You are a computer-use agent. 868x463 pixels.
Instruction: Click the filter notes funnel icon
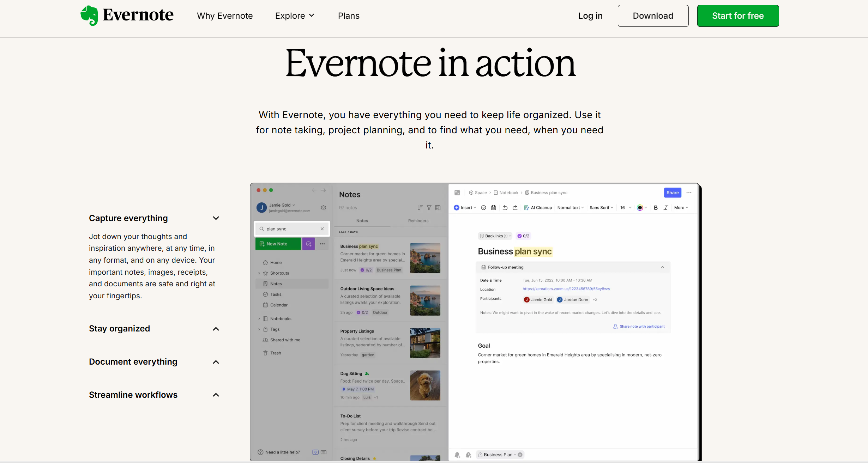coord(429,208)
